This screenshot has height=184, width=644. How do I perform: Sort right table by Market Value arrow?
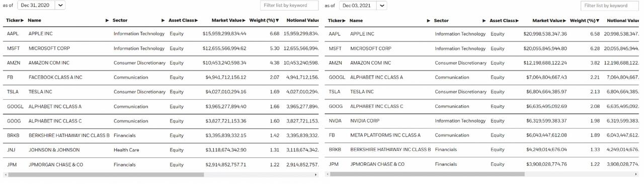pos(565,21)
